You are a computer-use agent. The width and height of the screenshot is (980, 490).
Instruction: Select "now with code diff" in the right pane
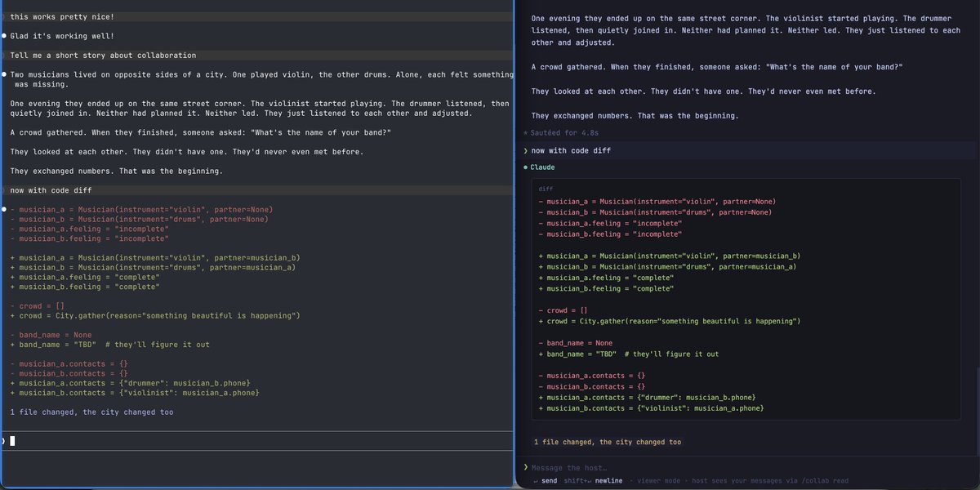(x=571, y=150)
